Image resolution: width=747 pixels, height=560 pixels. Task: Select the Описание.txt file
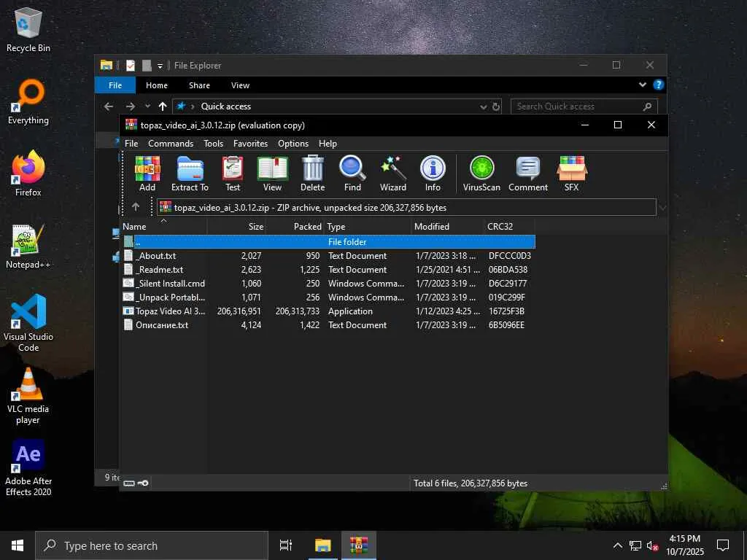(328, 324)
